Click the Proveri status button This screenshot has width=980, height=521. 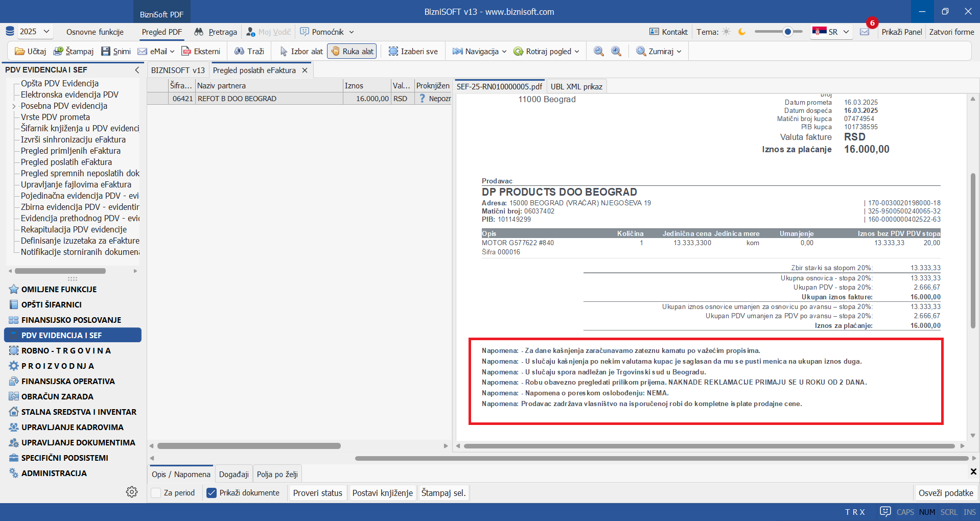pyautogui.click(x=317, y=493)
